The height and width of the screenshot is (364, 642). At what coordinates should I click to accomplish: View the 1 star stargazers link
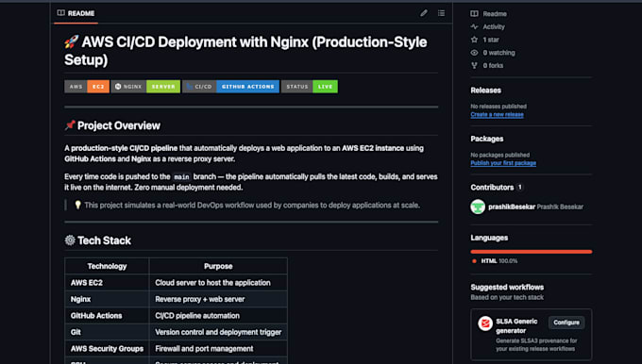click(491, 40)
